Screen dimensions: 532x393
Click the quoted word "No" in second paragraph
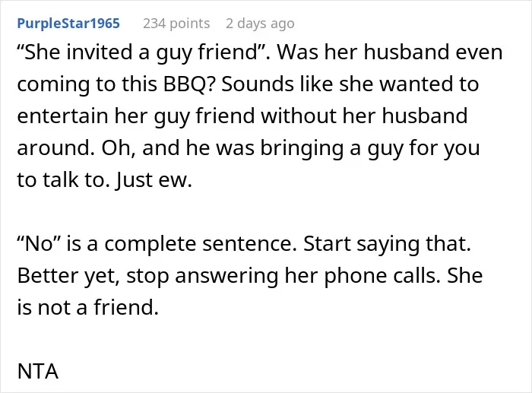(39, 244)
